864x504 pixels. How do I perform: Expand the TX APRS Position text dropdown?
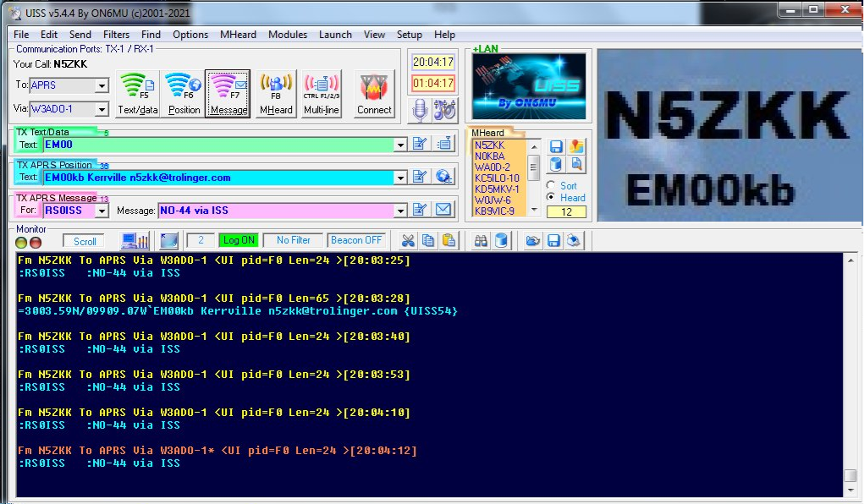[x=400, y=178]
